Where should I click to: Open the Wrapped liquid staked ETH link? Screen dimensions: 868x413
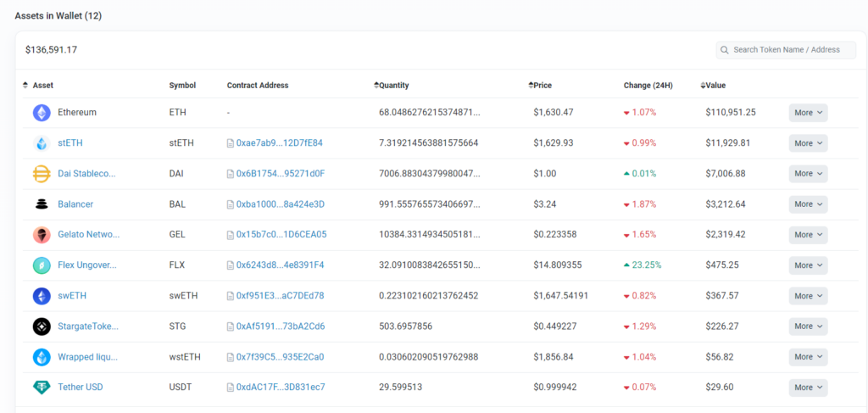click(88, 356)
